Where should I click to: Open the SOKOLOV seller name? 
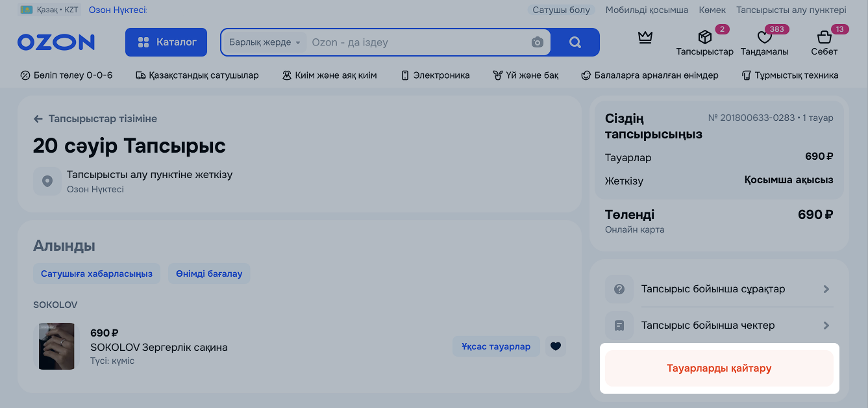(x=55, y=305)
